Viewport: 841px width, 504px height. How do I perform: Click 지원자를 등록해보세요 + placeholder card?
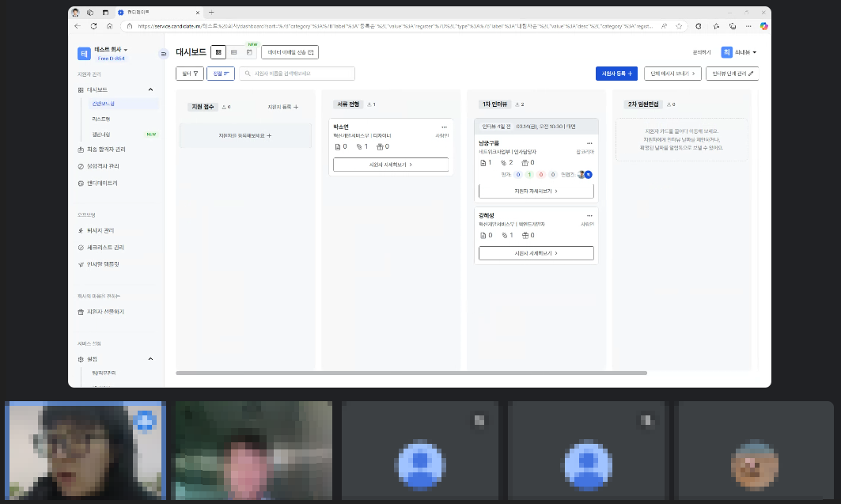pos(245,135)
